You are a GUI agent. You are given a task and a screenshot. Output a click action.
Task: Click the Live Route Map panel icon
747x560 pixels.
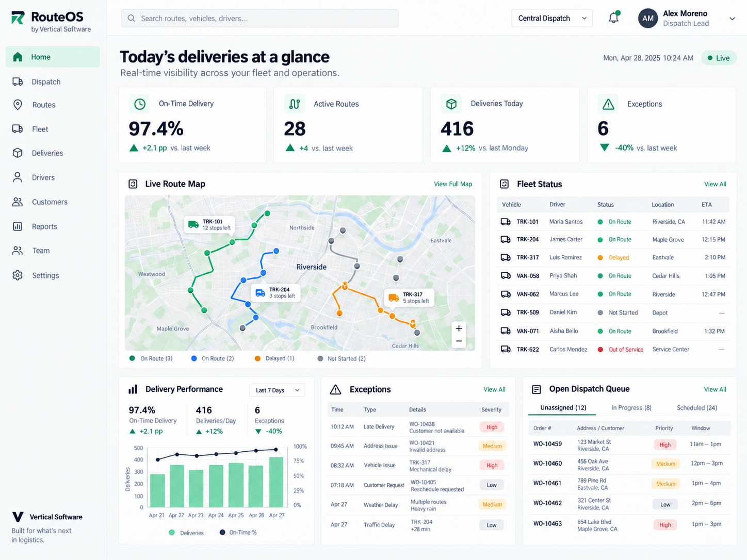(x=133, y=184)
